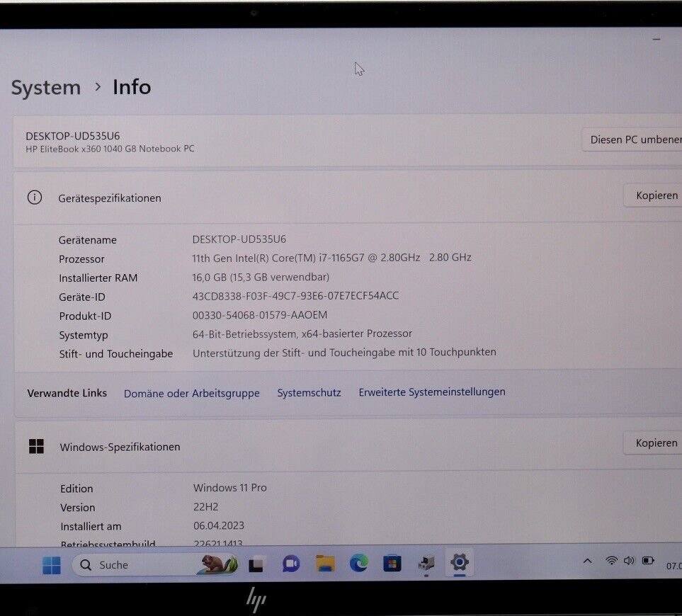The height and width of the screenshot is (616, 682).
Task: Click the Suche search field
Action: tap(127, 564)
